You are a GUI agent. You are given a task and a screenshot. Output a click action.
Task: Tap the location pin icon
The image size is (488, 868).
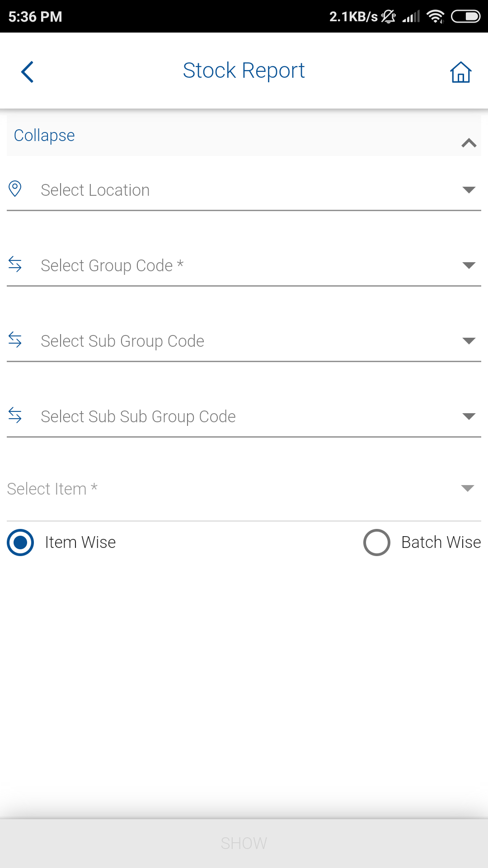click(x=15, y=189)
